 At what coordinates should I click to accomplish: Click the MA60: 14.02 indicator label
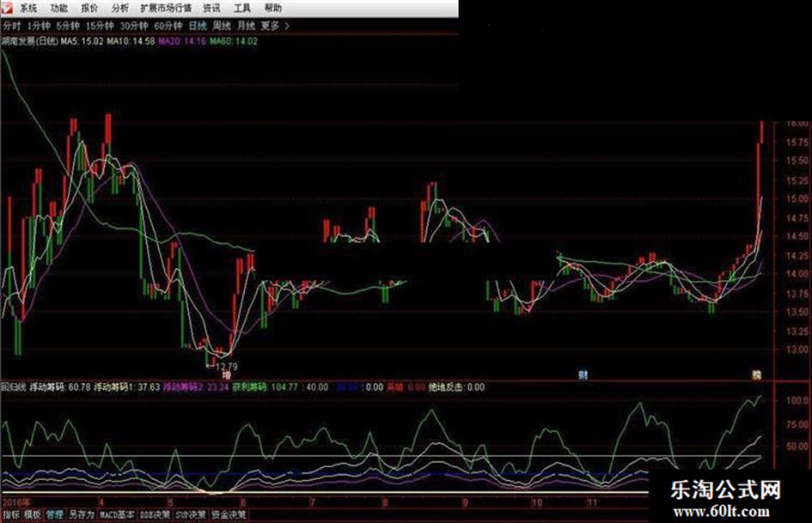pos(233,41)
